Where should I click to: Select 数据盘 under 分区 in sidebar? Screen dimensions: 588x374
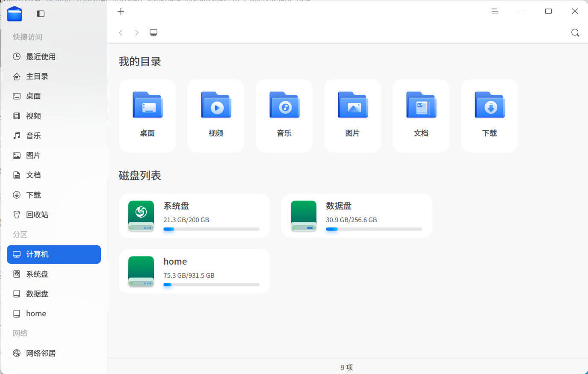click(54, 294)
